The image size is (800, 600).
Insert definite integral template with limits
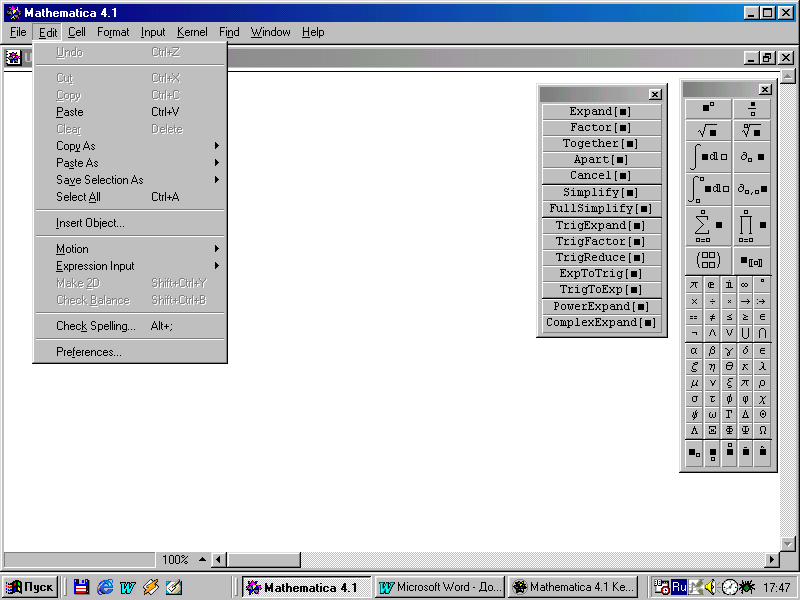[709, 189]
